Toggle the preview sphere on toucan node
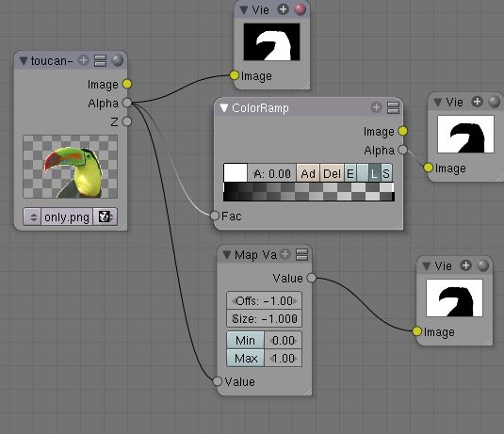 coord(118,60)
